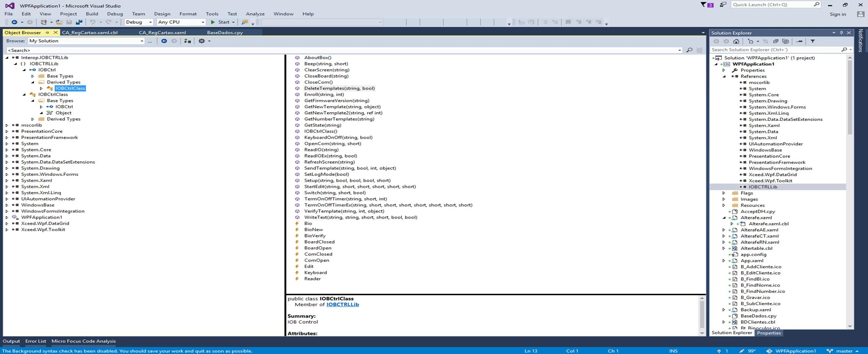Image resolution: width=868 pixels, height=354 pixels.
Task: Click Send Feedback icon in title bar
Action: tap(723, 5)
